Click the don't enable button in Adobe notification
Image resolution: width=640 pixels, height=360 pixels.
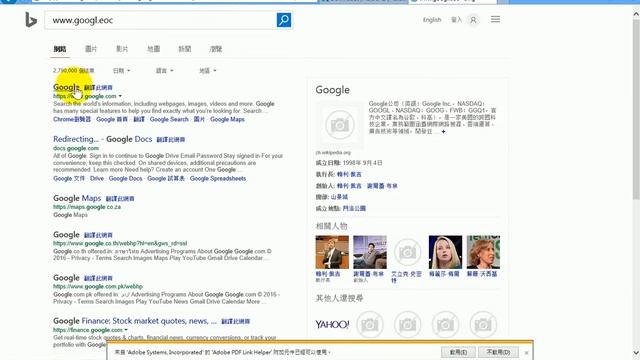click(x=498, y=352)
